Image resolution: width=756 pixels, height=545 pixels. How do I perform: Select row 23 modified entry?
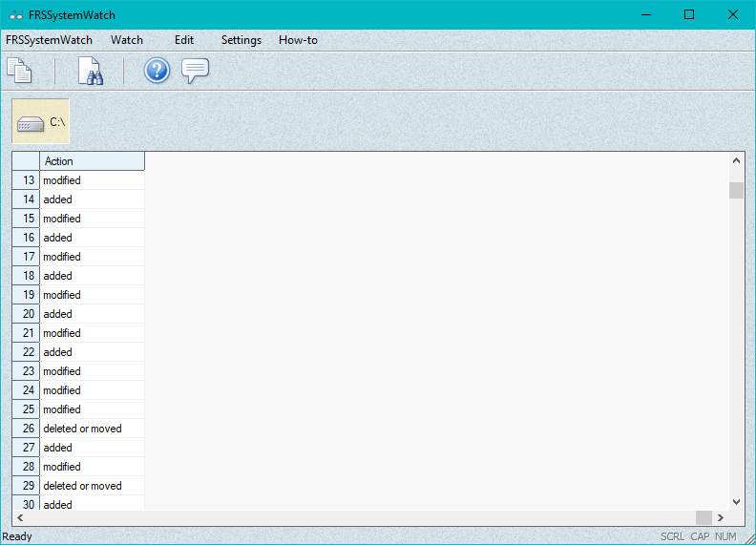pos(92,371)
